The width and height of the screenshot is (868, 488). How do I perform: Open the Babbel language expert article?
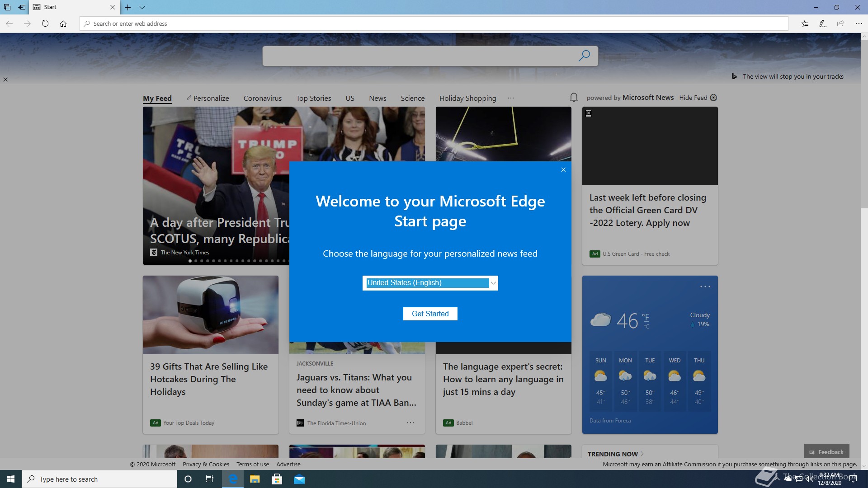coord(503,379)
